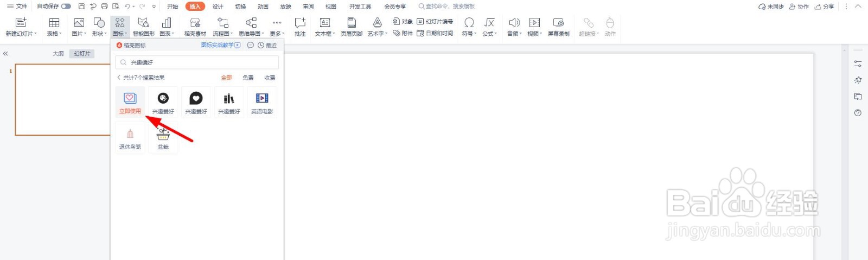
Task: Open the 更多 more dropdown
Action: pos(277,26)
